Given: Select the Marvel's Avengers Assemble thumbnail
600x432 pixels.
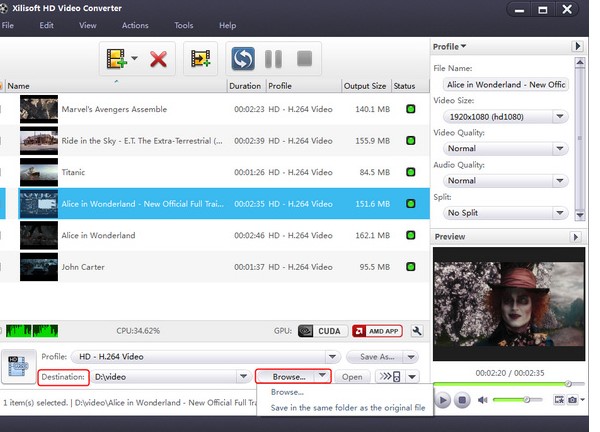Looking at the screenshot, I should (x=39, y=109).
